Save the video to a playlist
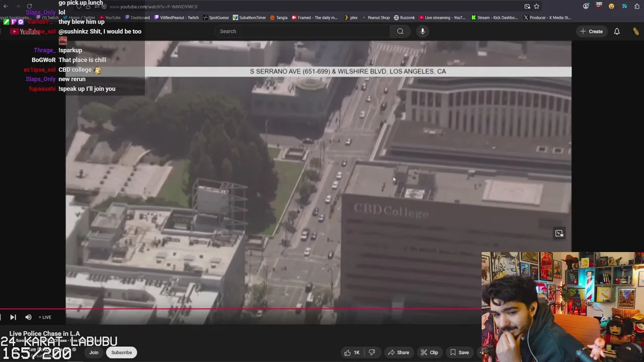 (x=459, y=352)
